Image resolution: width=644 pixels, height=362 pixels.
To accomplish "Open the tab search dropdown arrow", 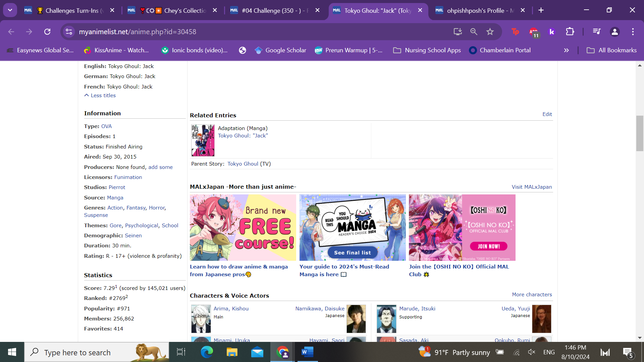I will click(10, 10).
